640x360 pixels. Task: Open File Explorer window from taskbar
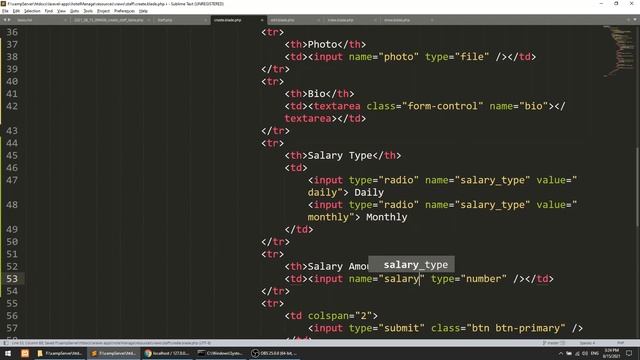(x=60, y=353)
